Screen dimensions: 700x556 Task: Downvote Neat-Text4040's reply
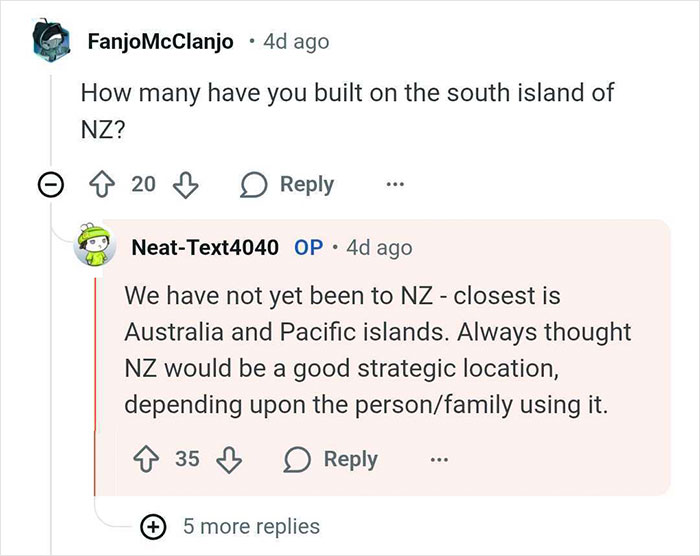click(229, 459)
